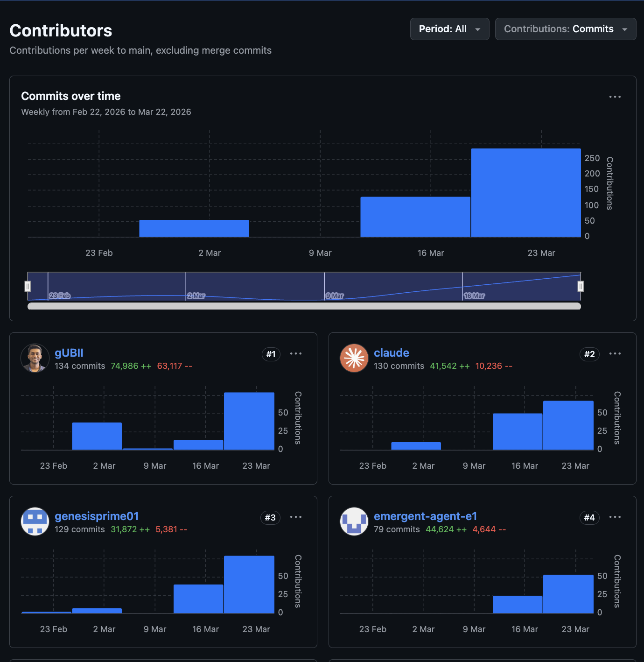Open the kebab menu on claude's card

tap(615, 353)
